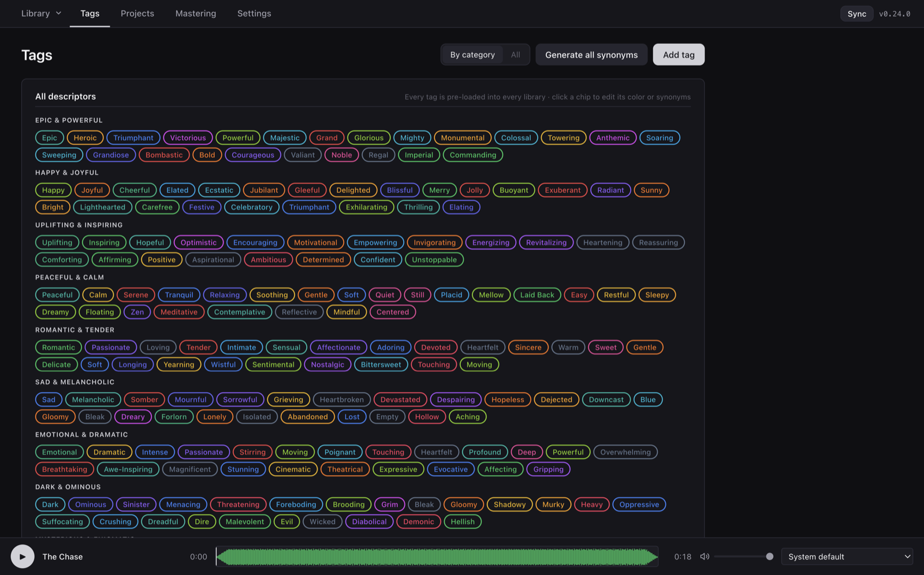Open the Monumental tag

pyautogui.click(x=463, y=138)
